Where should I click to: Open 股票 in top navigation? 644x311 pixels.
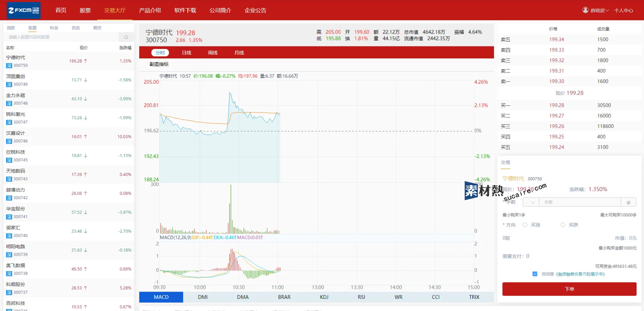click(x=85, y=10)
